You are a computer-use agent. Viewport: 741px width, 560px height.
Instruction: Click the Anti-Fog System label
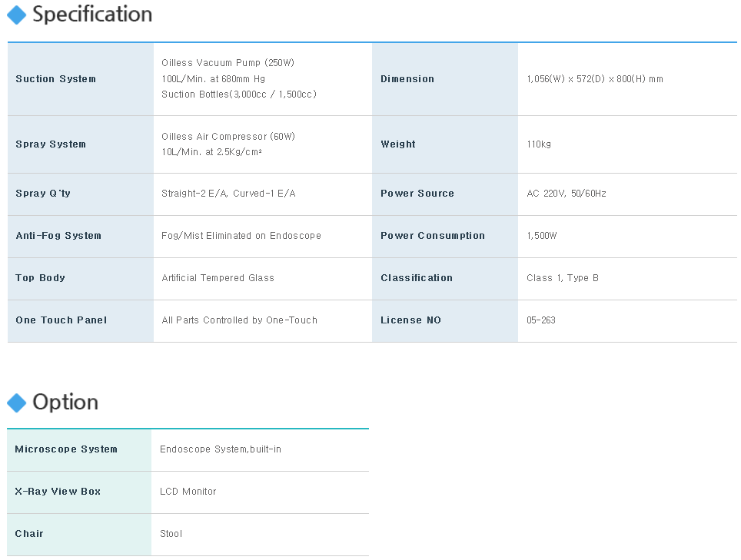tap(58, 236)
